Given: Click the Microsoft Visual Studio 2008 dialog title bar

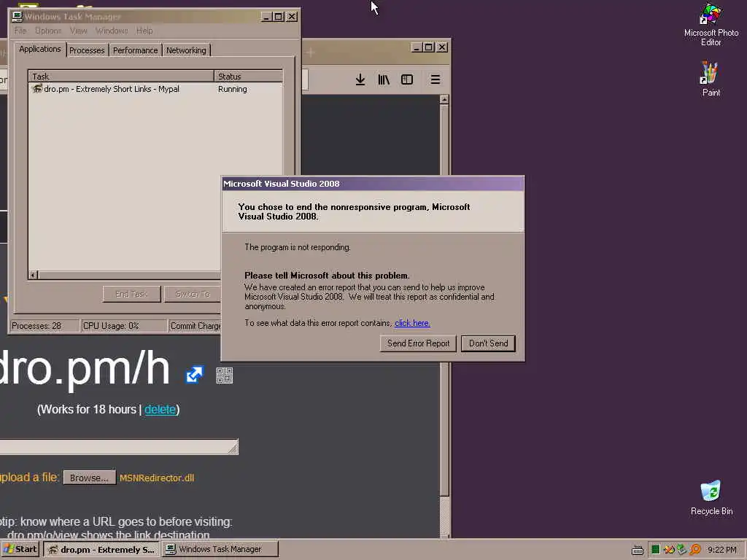Looking at the screenshot, I should [x=373, y=184].
